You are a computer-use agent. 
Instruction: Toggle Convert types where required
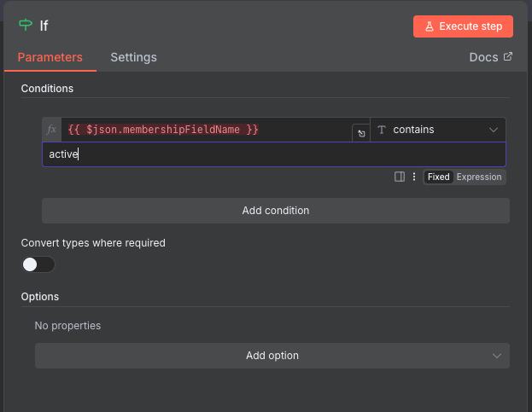pos(38,264)
